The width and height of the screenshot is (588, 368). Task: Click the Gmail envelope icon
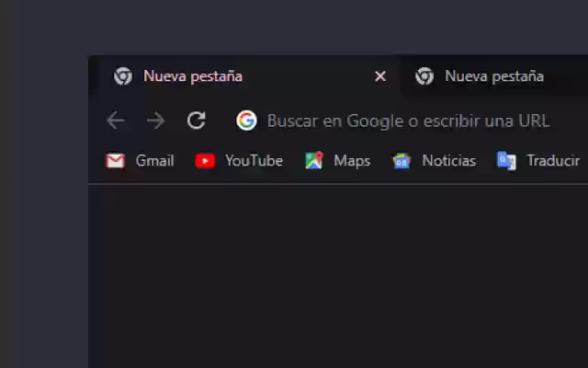click(x=115, y=161)
